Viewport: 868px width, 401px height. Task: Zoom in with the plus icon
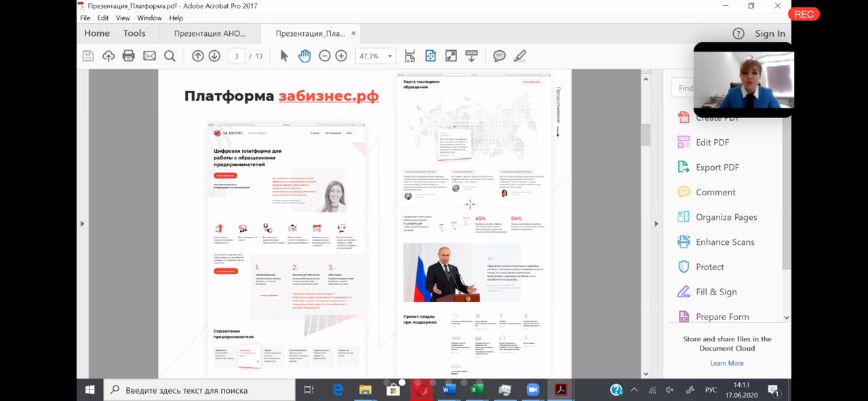point(341,56)
